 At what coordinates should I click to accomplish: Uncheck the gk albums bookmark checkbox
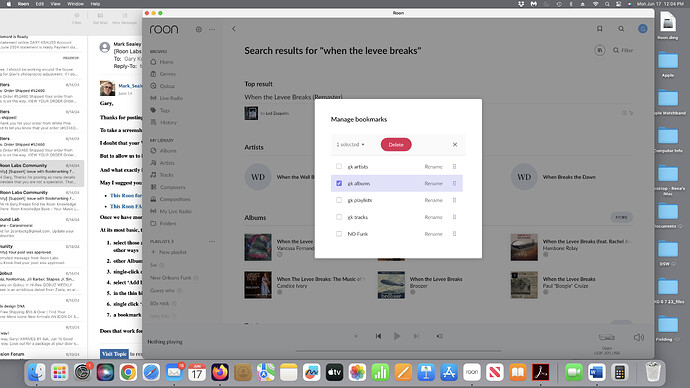[339, 183]
